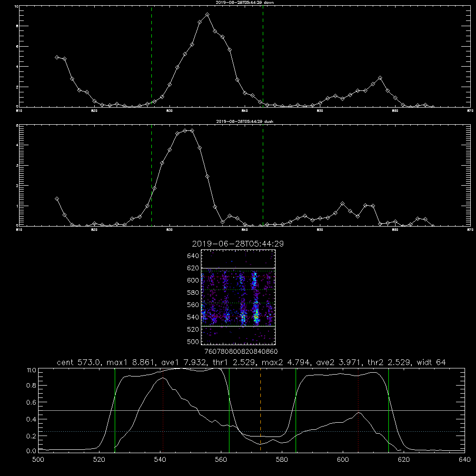The width and height of the screenshot is (476, 476).
Task: Click the first diamond marker of dawn profile
Action: pyautogui.click(x=57, y=57)
